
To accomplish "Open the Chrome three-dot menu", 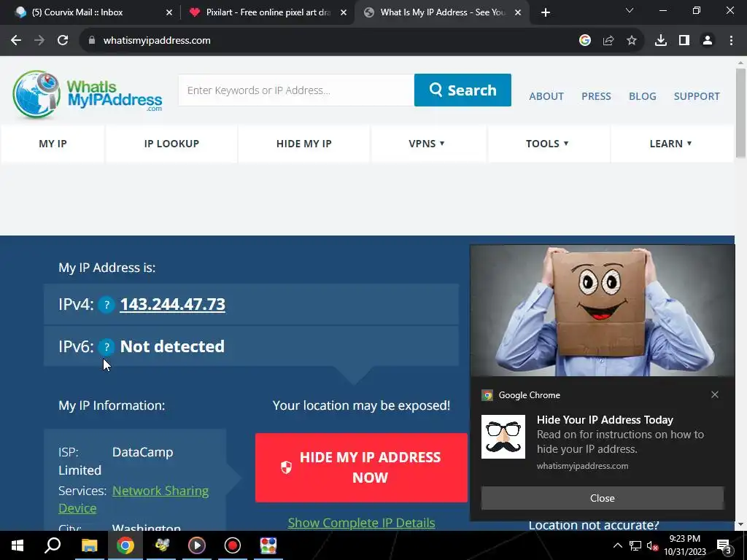I will [x=731, y=41].
